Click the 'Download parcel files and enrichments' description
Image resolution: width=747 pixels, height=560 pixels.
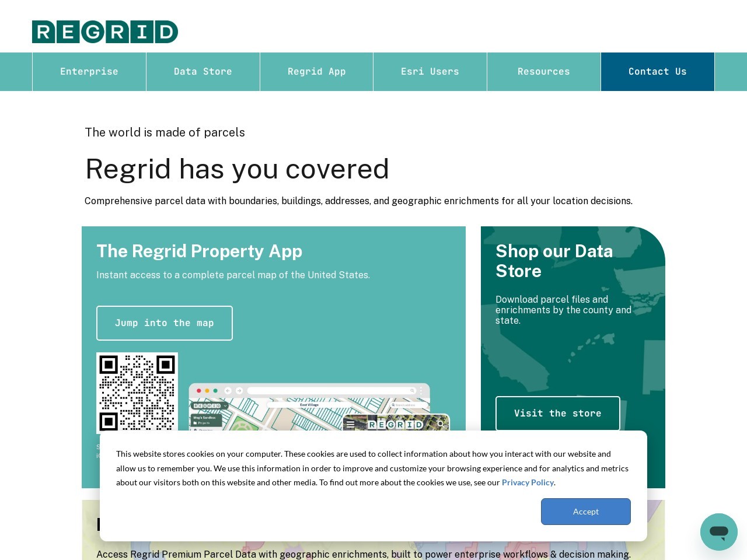tap(564, 310)
